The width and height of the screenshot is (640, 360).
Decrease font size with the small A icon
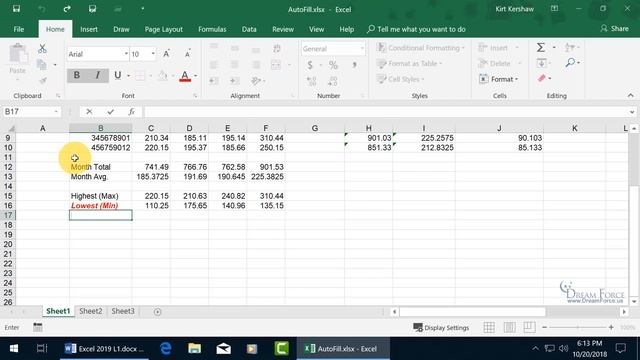[187, 54]
